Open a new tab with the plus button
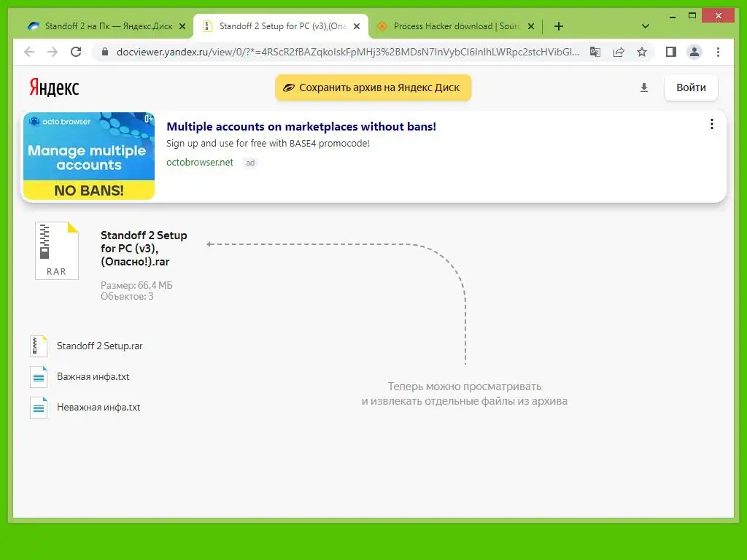Screen dimensions: 747x560 pos(559,26)
